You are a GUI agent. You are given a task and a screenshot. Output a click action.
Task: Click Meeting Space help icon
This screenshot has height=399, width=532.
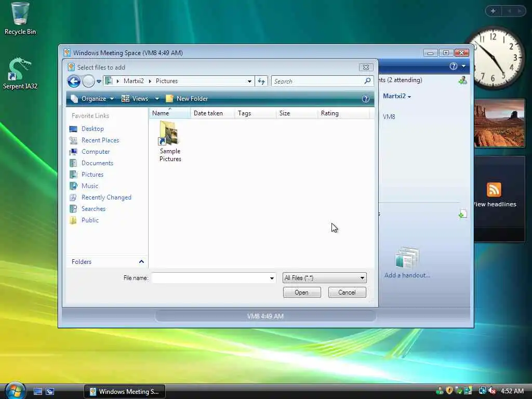click(x=453, y=66)
